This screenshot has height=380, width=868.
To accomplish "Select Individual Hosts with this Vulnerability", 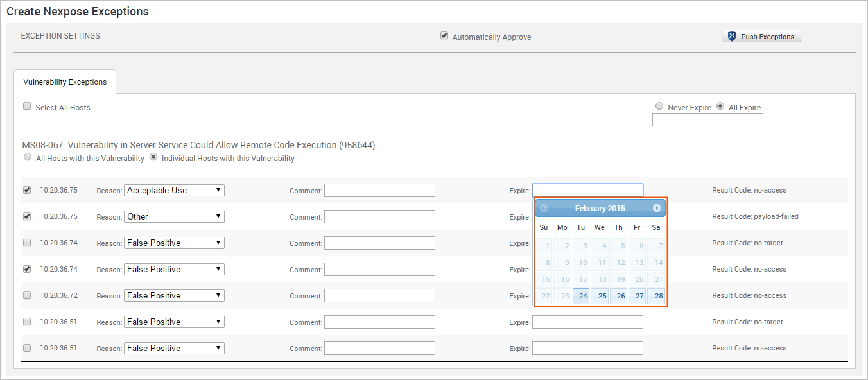I will point(153,157).
